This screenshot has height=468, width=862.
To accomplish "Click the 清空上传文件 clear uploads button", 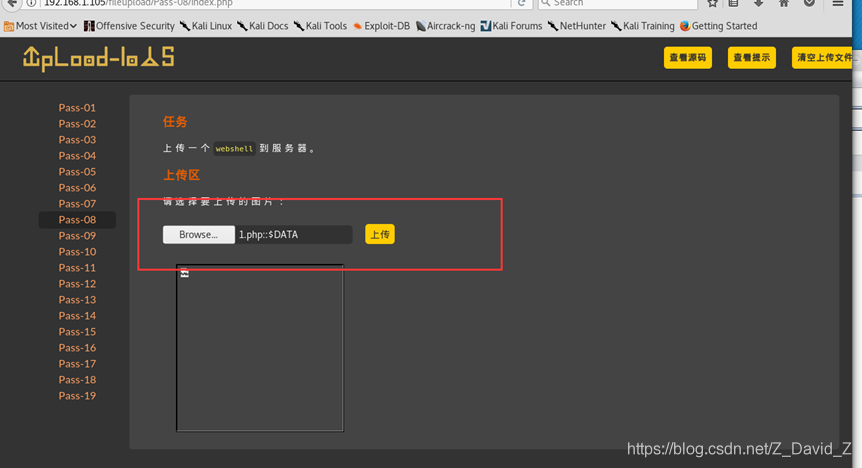I will click(x=822, y=58).
